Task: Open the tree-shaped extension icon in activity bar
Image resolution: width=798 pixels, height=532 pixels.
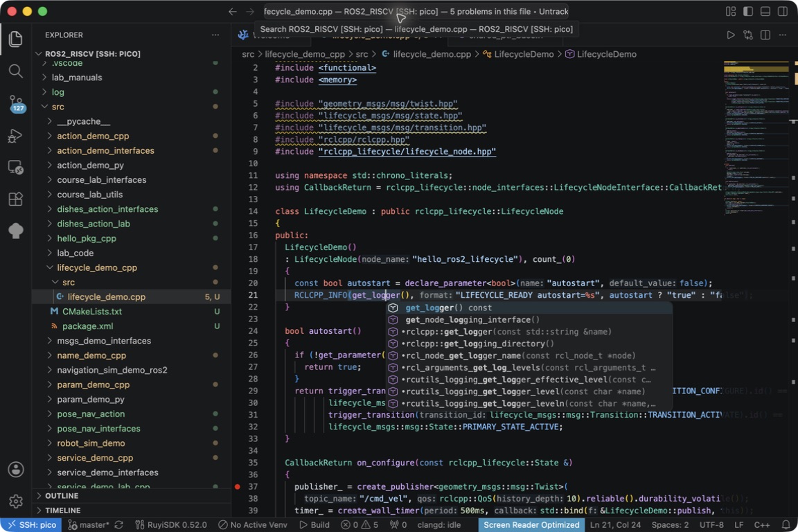Action: (16, 231)
